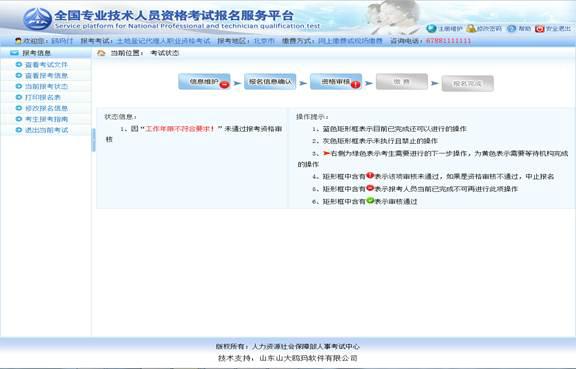The height and width of the screenshot is (369, 576).
Task: Click the 操作提示 heading
Action: click(x=312, y=117)
